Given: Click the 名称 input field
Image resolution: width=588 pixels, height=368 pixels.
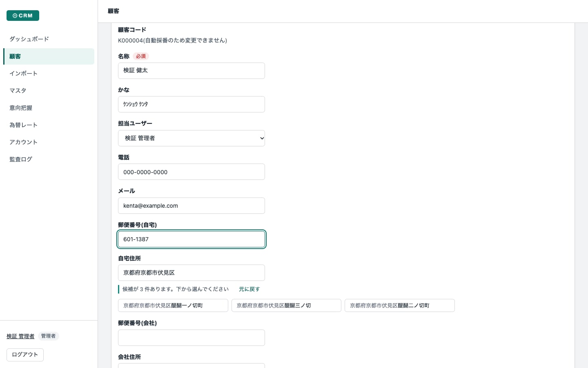Looking at the screenshot, I should tap(192, 71).
